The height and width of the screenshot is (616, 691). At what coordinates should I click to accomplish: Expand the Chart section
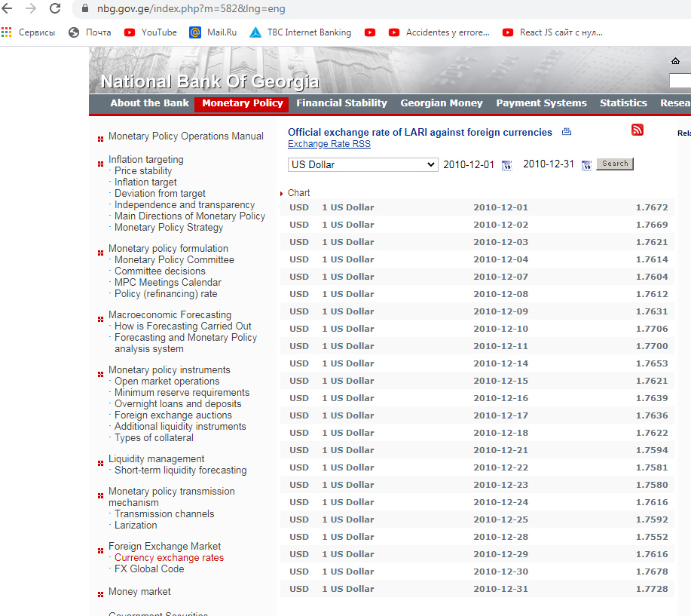298,193
